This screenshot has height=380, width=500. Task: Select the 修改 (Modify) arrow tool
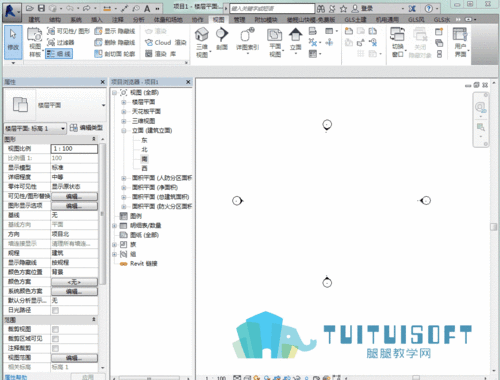pos(13,42)
